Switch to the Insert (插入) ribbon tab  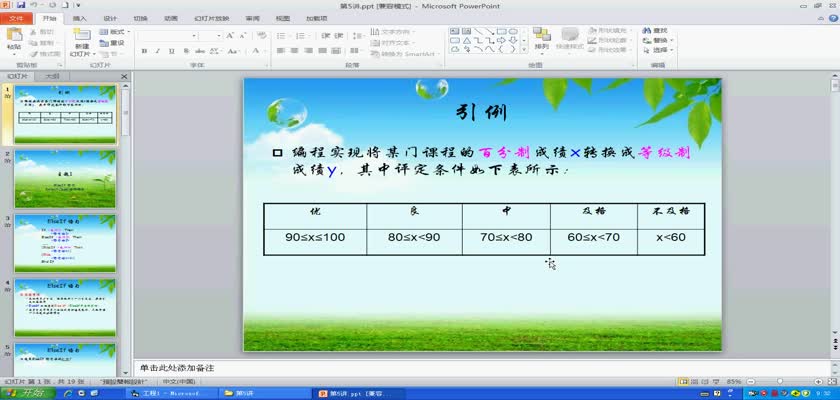(80, 18)
